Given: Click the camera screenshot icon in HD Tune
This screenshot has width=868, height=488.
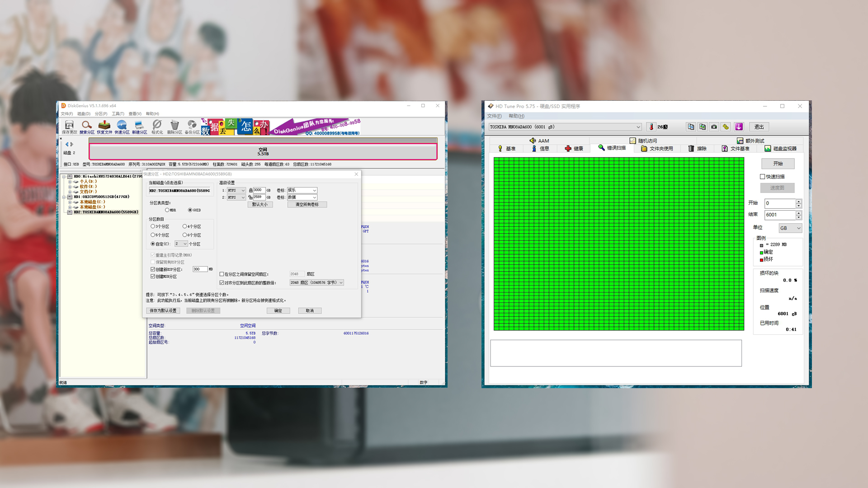Looking at the screenshot, I should (714, 127).
